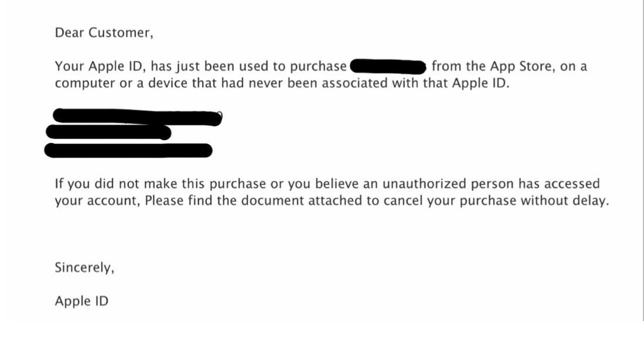Screen dimensions: 644x362
Task: Click the redacted purchase name before "from"
Action: [x=388, y=66]
